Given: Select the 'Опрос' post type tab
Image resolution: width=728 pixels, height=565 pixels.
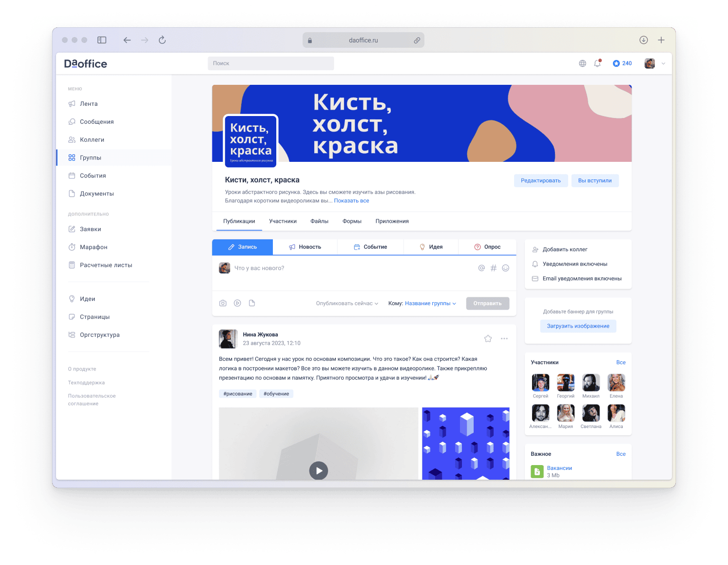Looking at the screenshot, I should tap(487, 247).
